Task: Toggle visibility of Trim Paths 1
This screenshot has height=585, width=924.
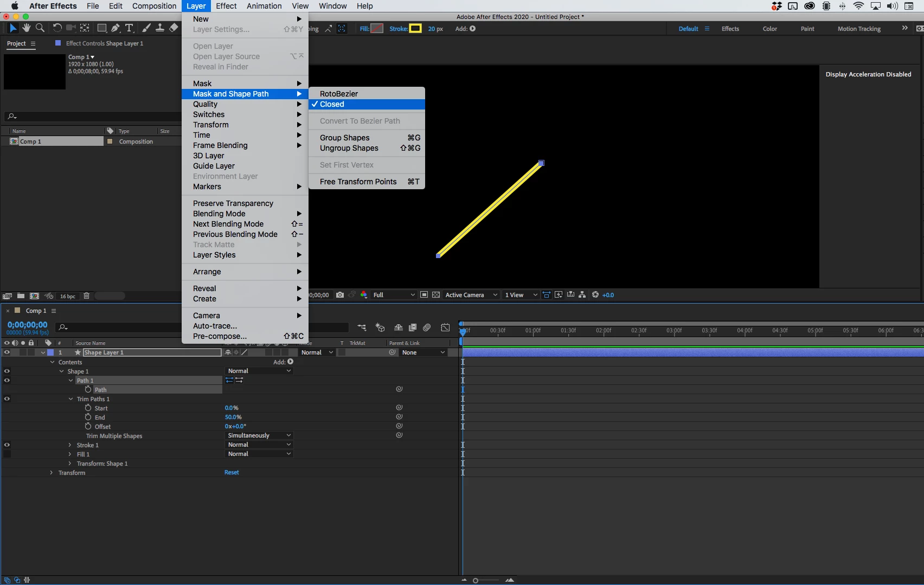Action: (x=7, y=399)
